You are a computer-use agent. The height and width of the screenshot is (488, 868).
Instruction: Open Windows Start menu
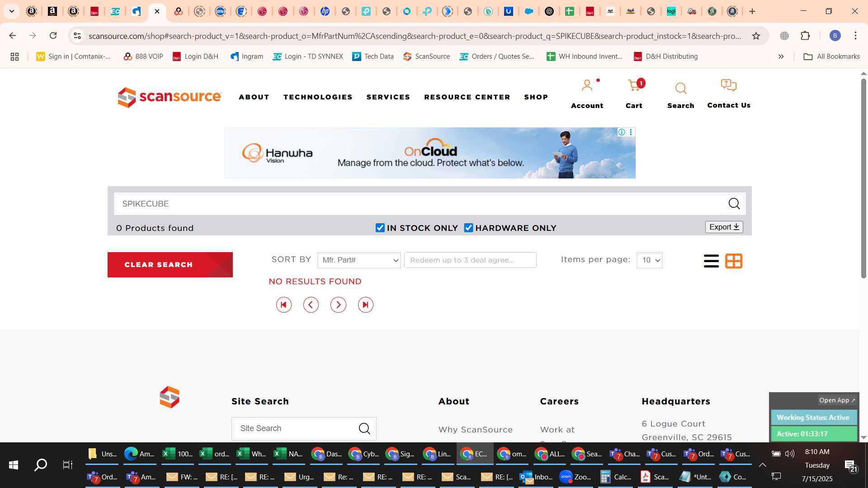(x=14, y=465)
